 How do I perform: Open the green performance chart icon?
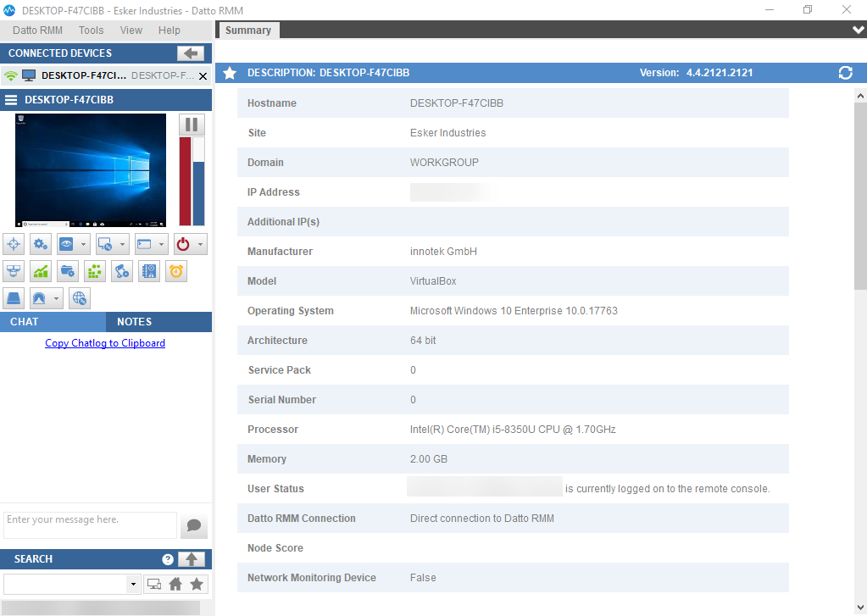click(x=41, y=271)
